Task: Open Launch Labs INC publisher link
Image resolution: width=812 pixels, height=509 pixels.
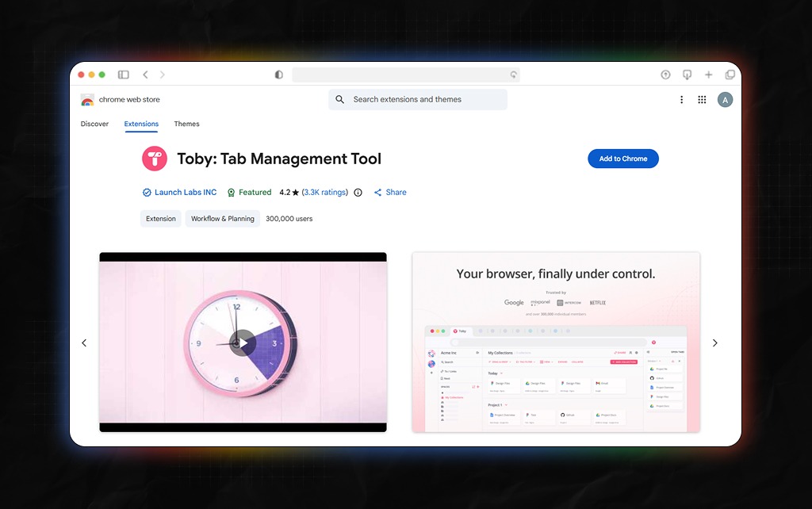Action: click(x=186, y=192)
